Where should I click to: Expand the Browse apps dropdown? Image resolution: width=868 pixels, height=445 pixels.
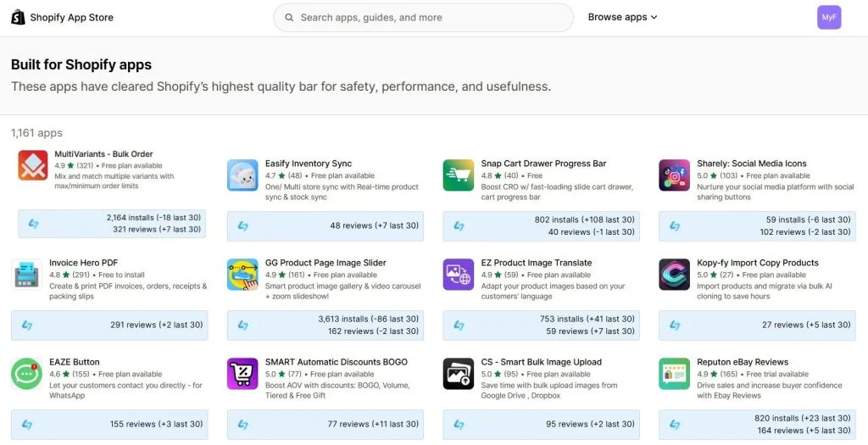(x=622, y=17)
